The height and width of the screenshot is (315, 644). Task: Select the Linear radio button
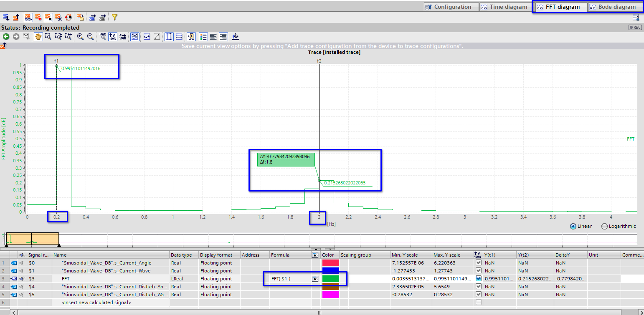(573, 226)
